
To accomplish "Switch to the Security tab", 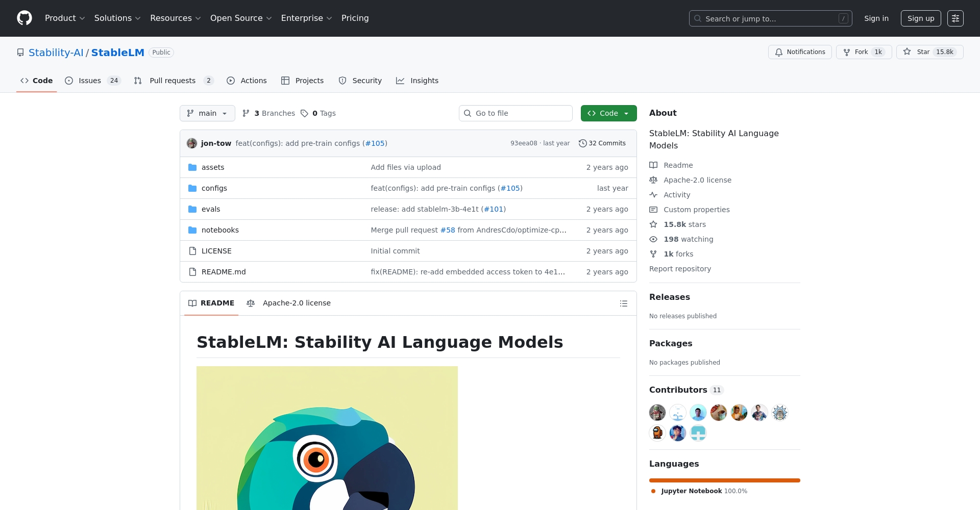I will [360, 81].
